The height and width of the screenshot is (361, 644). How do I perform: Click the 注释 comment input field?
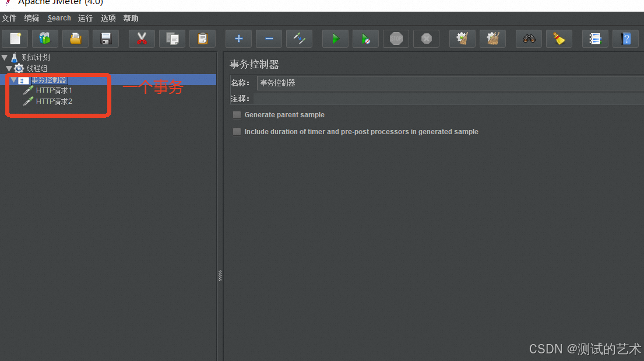click(449, 99)
